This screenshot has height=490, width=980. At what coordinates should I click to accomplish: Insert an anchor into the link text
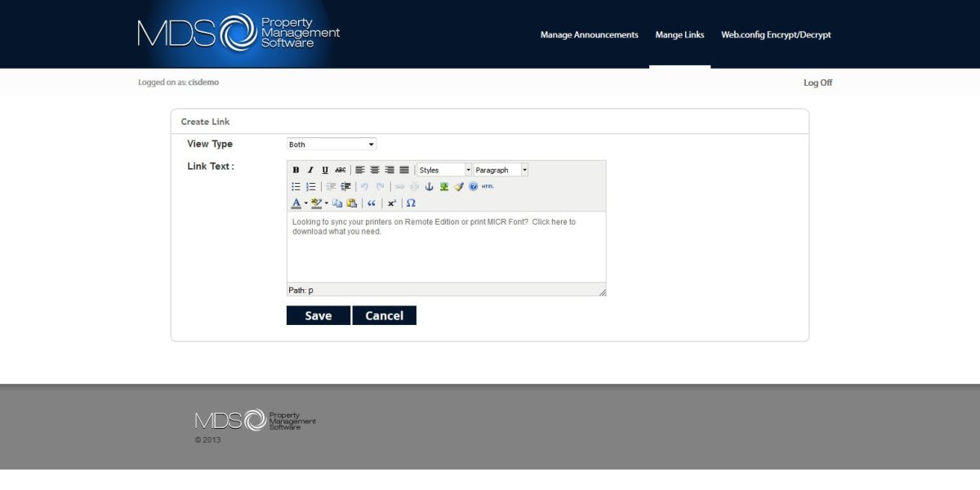(x=430, y=186)
